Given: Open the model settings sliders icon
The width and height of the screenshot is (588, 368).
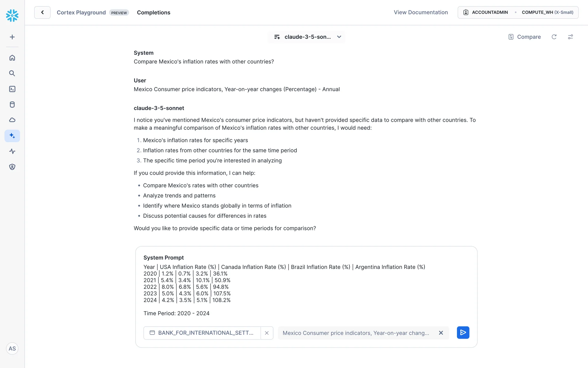Looking at the screenshot, I should pyautogui.click(x=570, y=37).
